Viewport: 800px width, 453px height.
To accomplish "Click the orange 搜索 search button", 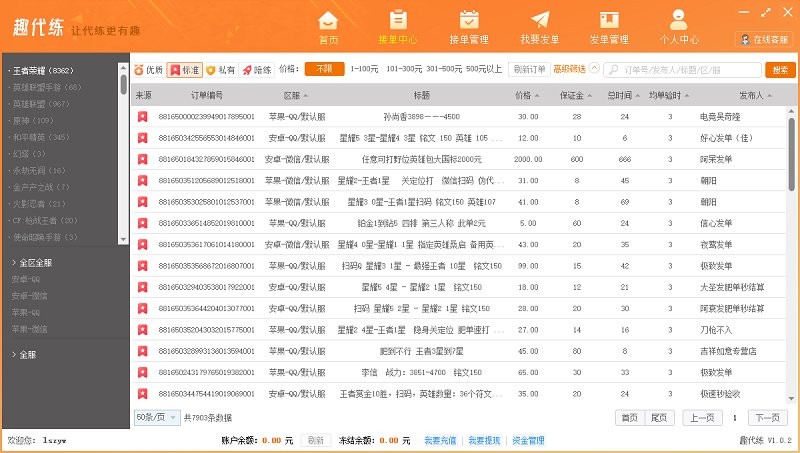I will tap(780, 70).
